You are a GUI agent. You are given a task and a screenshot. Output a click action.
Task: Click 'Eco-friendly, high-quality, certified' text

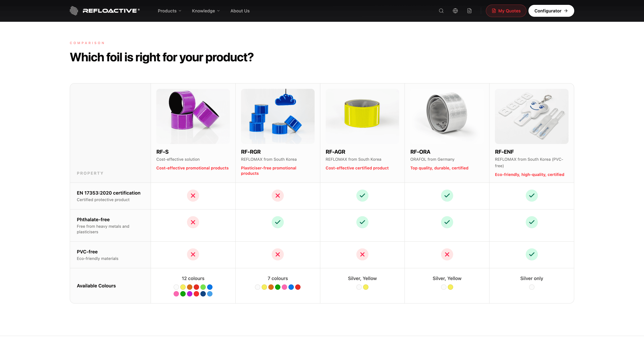pos(529,175)
